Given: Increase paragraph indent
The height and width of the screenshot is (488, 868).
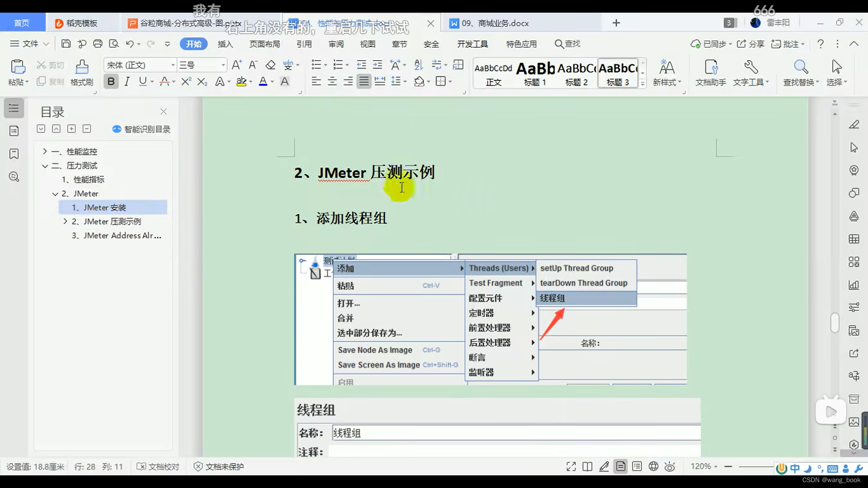Looking at the screenshot, I should pos(377,65).
